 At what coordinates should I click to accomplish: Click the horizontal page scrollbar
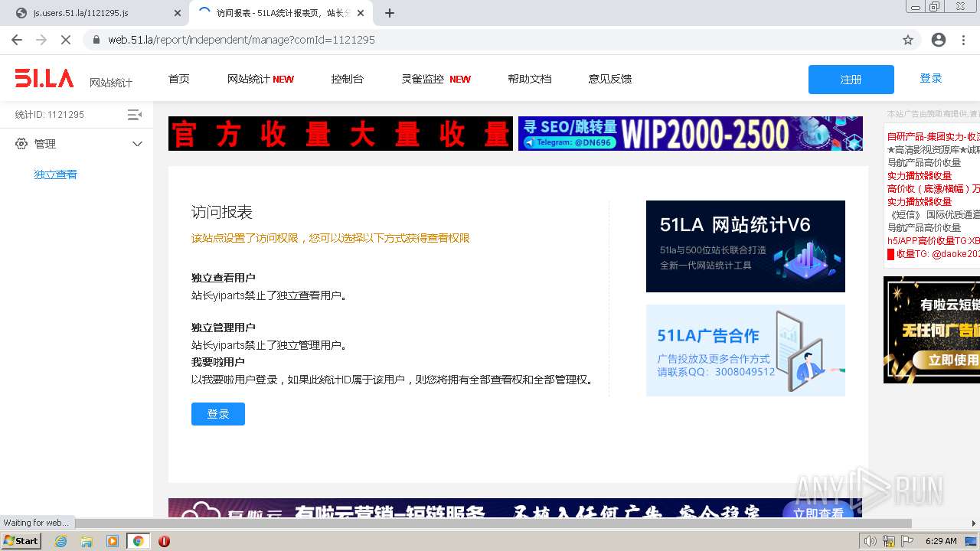coord(493,523)
